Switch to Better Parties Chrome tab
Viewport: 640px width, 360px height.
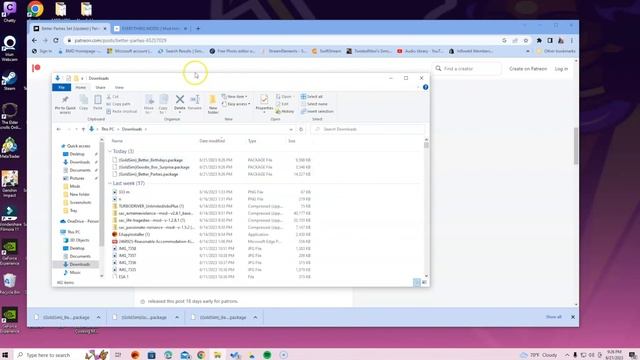(69, 29)
